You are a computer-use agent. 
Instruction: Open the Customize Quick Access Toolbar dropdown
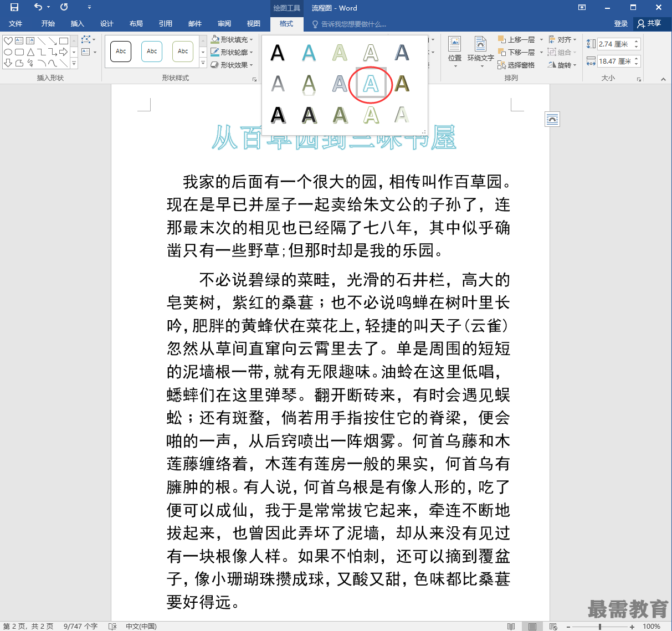point(89,7)
